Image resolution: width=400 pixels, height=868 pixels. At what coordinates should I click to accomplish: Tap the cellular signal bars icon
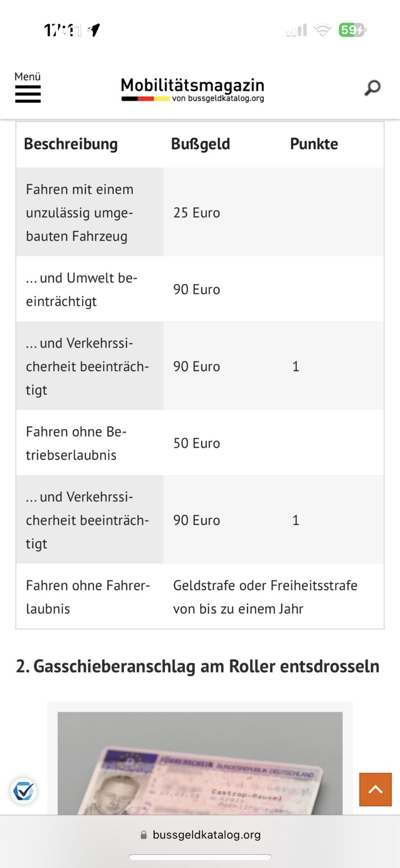pyautogui.click(x=297, y=30)
